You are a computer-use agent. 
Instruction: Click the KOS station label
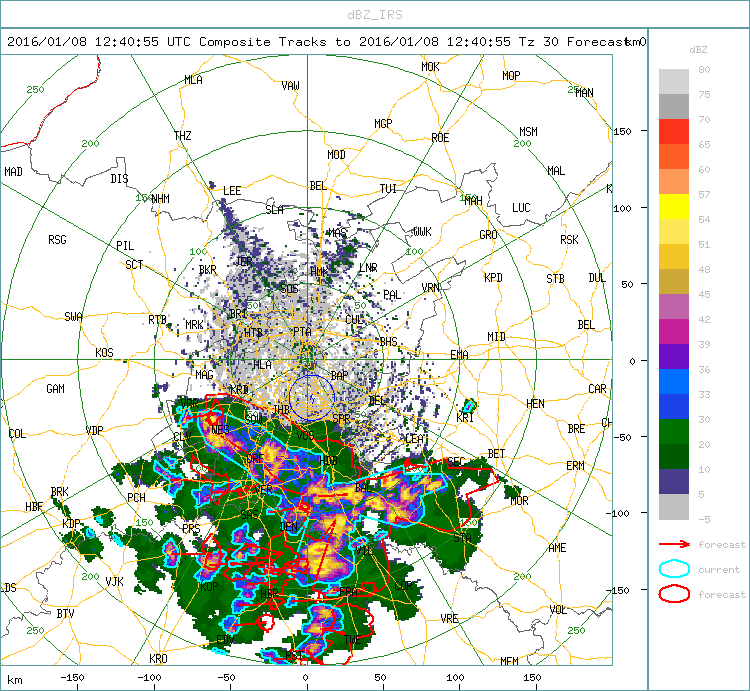pyautogui.click(x=104, y=353)
